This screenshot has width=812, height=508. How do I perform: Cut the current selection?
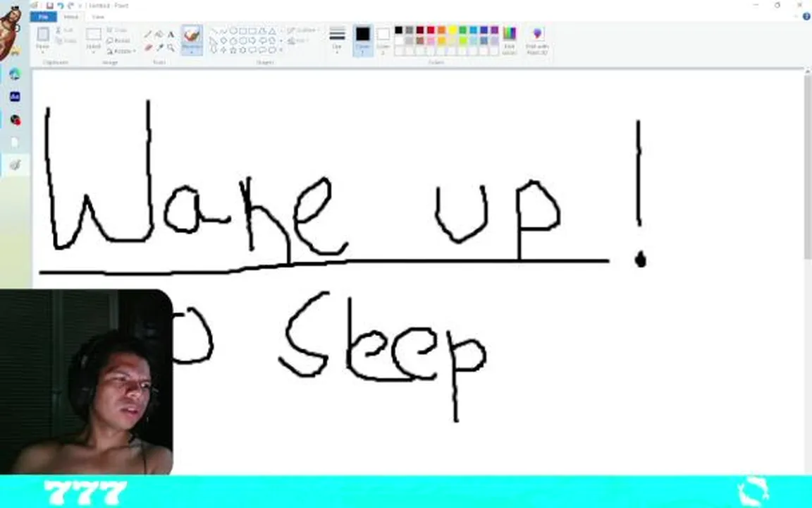[66, 30]
